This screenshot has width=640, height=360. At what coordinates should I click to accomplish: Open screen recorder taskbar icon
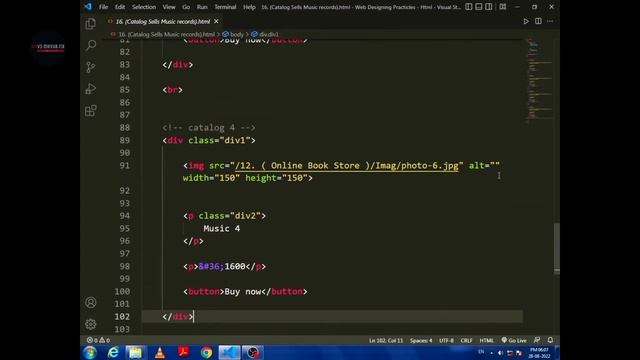[x=253, y=352]
